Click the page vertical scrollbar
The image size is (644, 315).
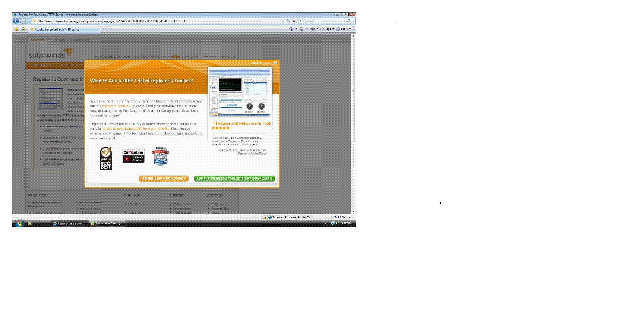click(353, 123)
